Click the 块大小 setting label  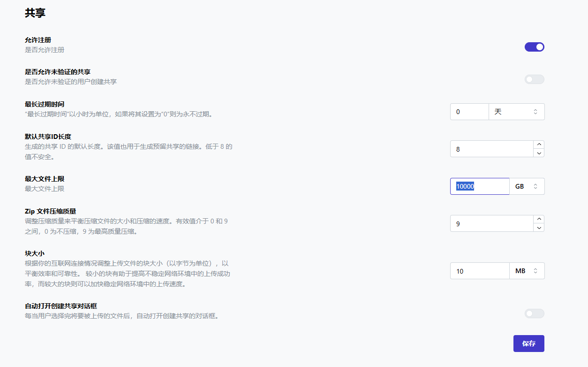pos(35,253)
